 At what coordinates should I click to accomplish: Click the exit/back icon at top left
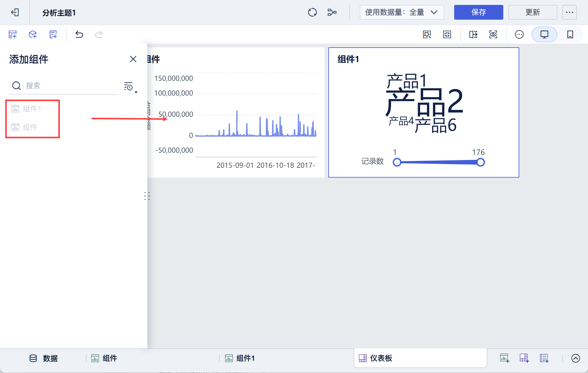pos(15,12)
